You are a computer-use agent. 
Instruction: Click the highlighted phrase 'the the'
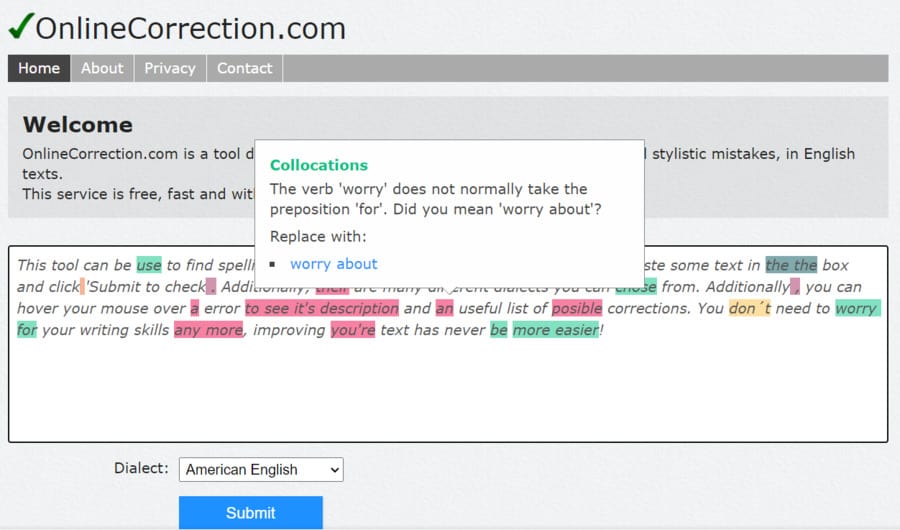(791, 265)
